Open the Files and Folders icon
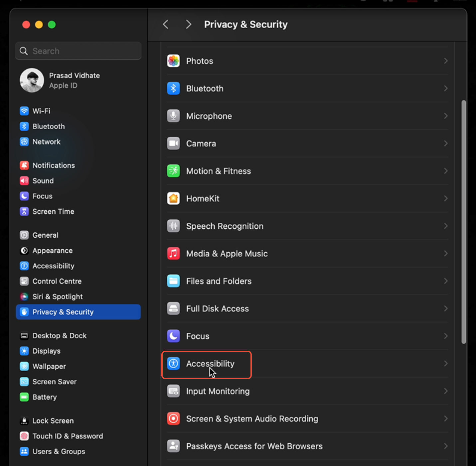This screenshot has height=466, width=476. [173, 281]
